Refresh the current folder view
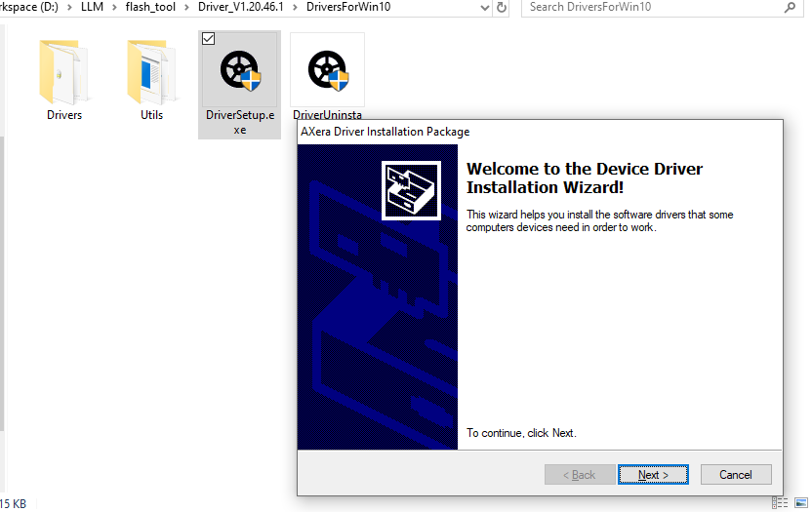 (502, 8)
